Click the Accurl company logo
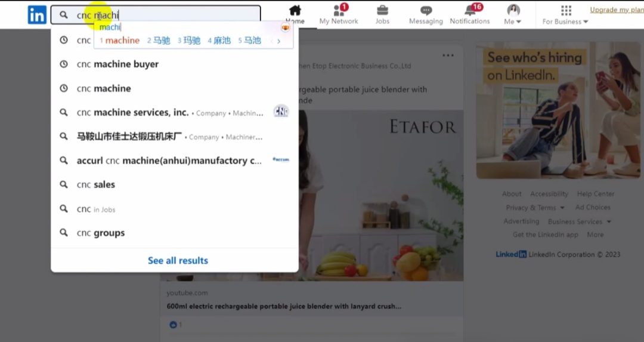 pyautogui.click(x=281, y=159)
